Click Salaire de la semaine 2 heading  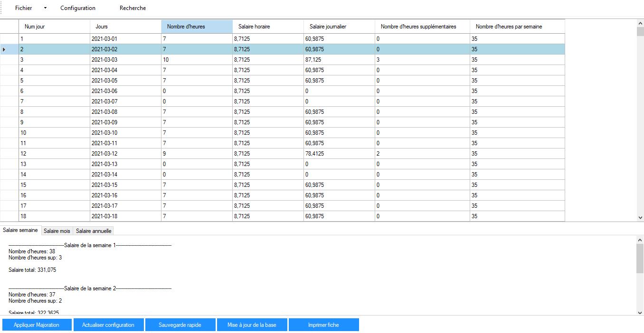(90, 288)
